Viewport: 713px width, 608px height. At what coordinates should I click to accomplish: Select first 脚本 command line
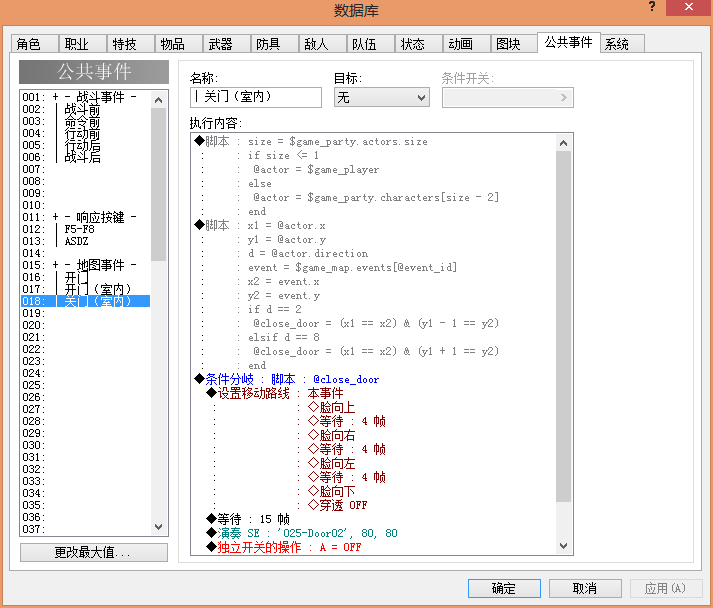point(374,141)
